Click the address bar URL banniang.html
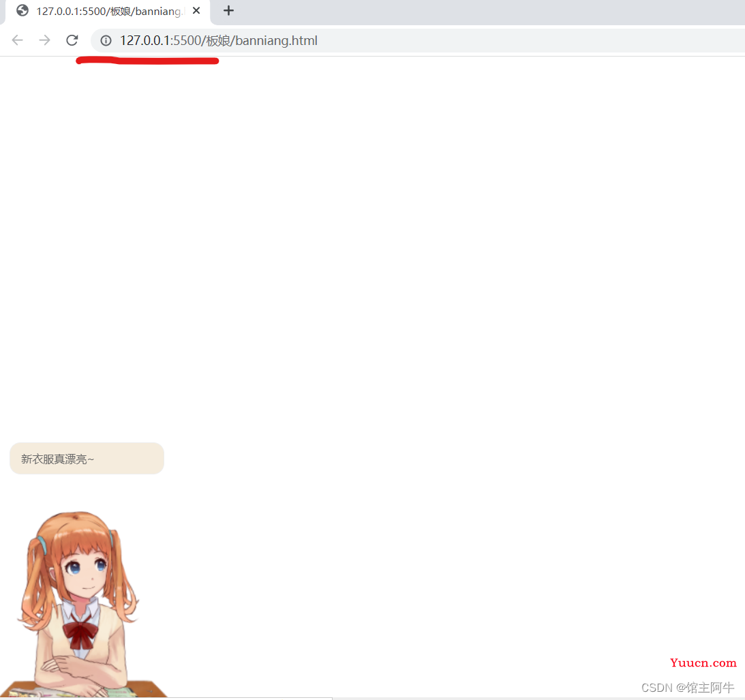Image resolution: width=745 pixels, height=700 pixels. coord(219,41)
